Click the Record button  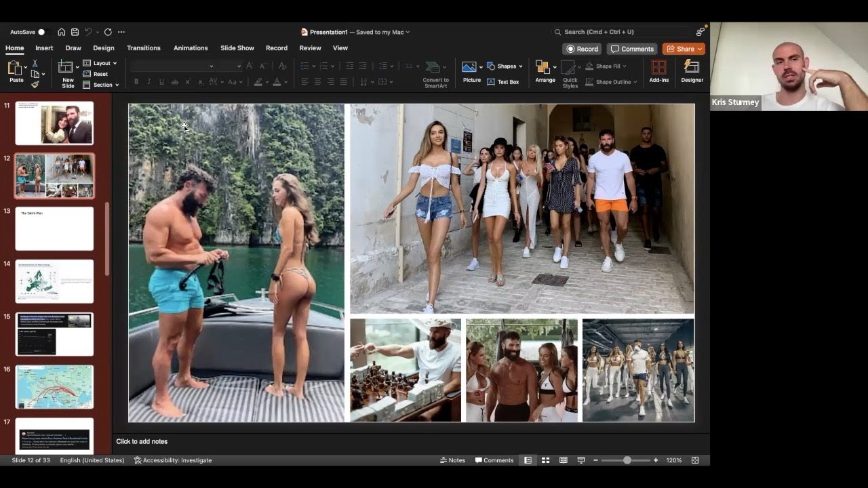[x=582, y=49]
